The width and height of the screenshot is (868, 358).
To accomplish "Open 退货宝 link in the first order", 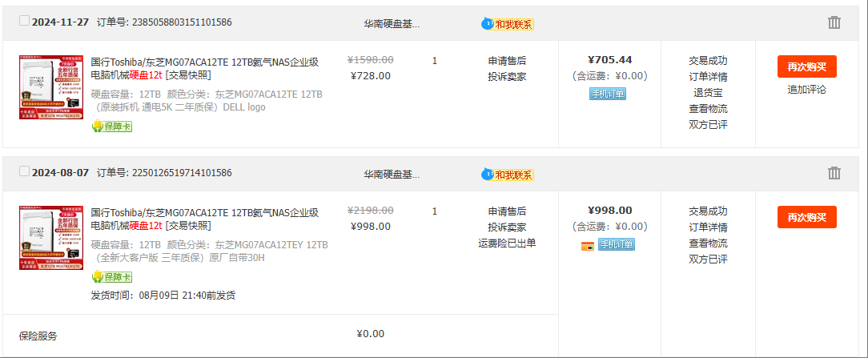I will point(708,92).
